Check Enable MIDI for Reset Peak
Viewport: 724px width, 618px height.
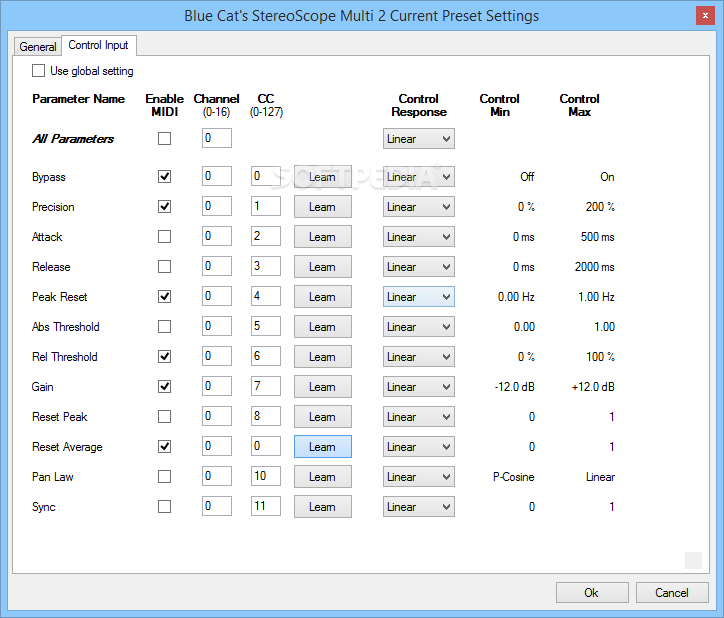pyautogui.click(x=164, y=417)
